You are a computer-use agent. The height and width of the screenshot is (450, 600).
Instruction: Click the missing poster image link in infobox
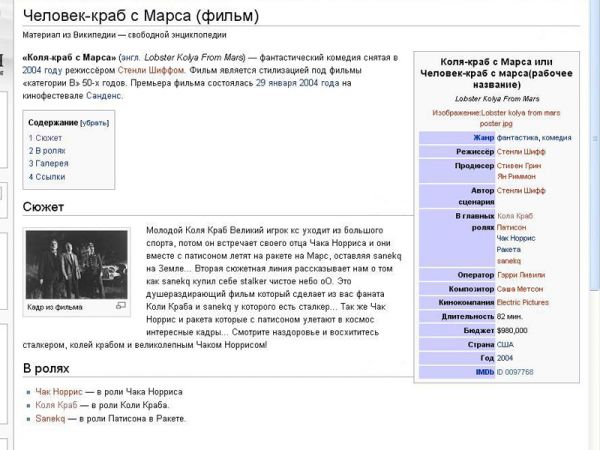click(496, 118)
